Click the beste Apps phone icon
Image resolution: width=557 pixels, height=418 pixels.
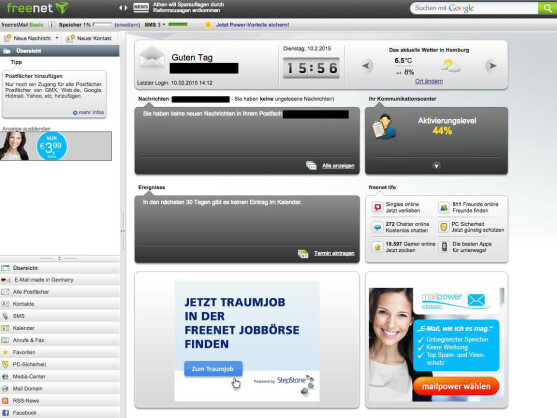tap(444, 247)
